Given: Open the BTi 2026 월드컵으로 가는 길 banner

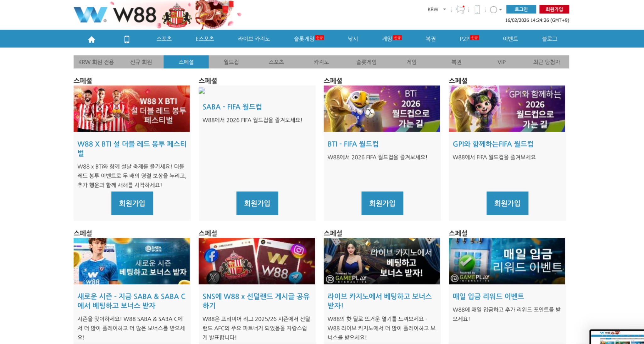Looking at the screenshot, I should pos(382,109).
